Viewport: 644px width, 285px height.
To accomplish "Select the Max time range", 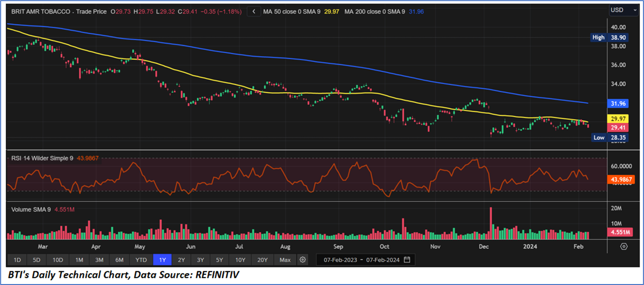I will (285, 260).
